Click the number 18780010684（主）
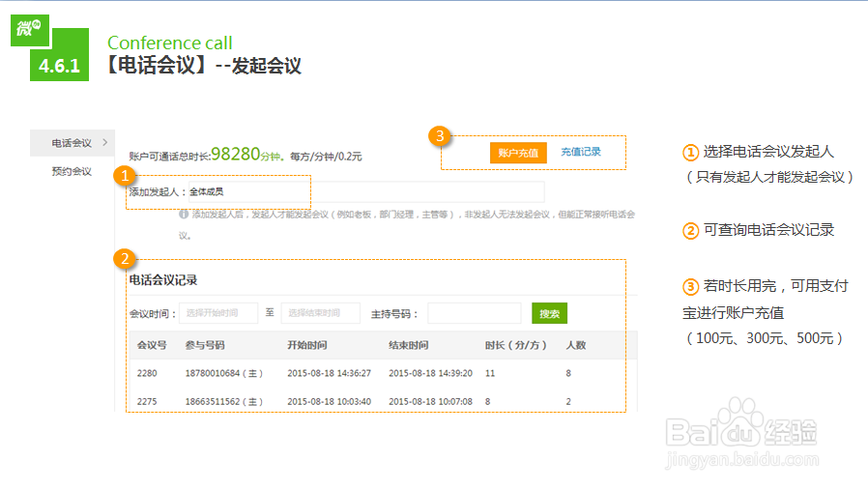This screenshot has width=868, height=490. tap(223, 373)
